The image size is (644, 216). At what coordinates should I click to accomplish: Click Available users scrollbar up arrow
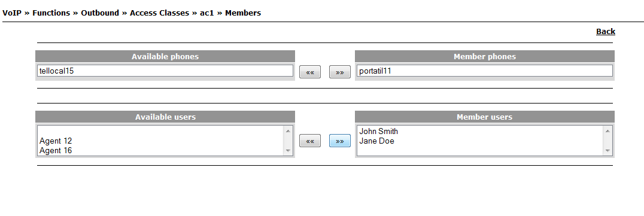tap(288, 130)
